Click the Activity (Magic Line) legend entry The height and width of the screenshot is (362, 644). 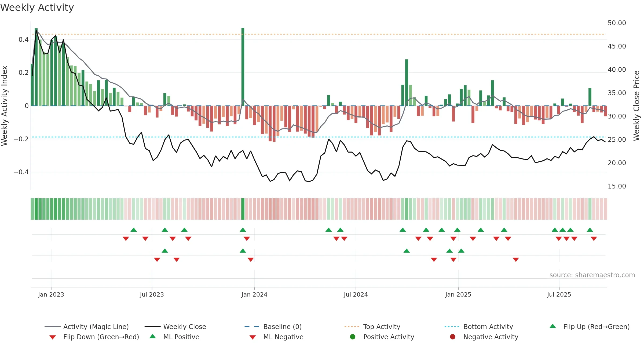click(x=87, y=327)
